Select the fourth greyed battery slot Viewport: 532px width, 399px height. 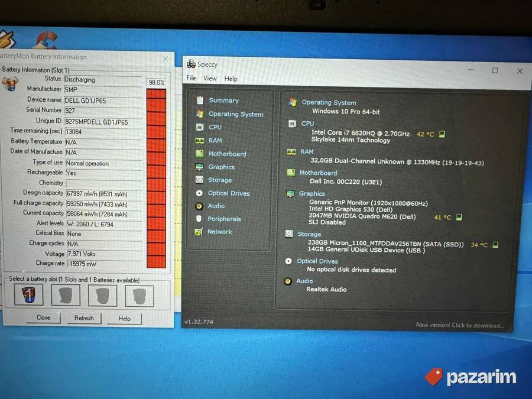pos(140,296)
